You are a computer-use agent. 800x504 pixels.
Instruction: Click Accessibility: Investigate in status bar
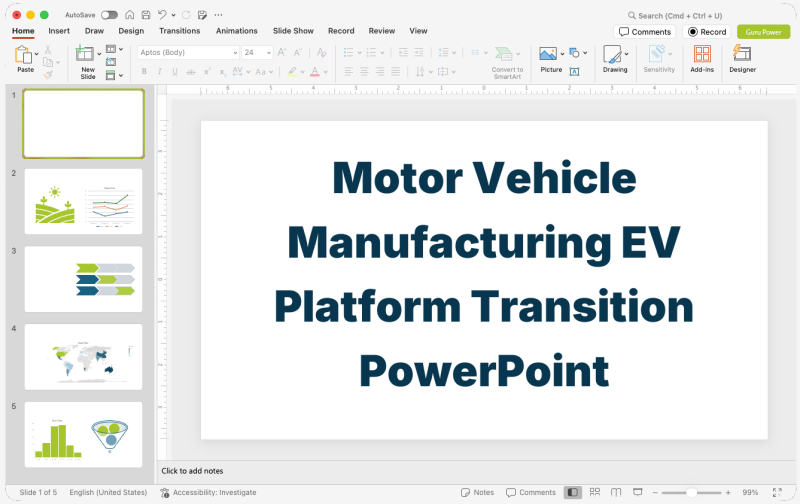pyautogui.click(x=208, y=492)
